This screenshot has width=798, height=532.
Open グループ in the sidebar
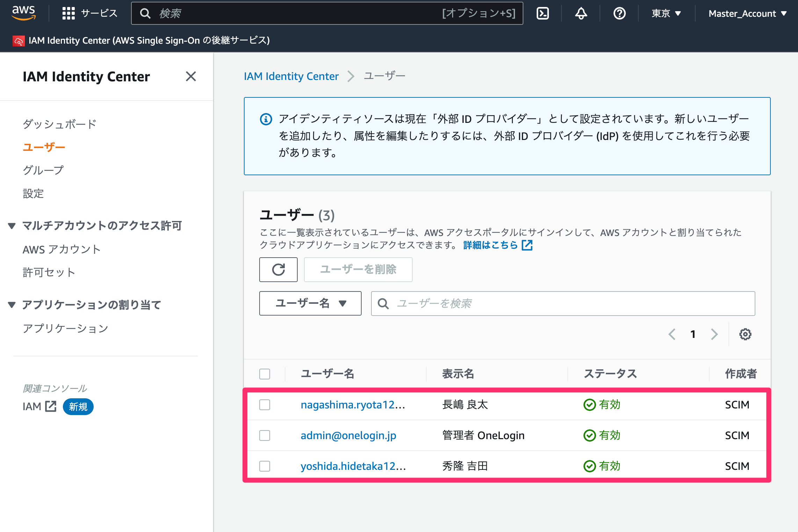[x=43, y=170]
